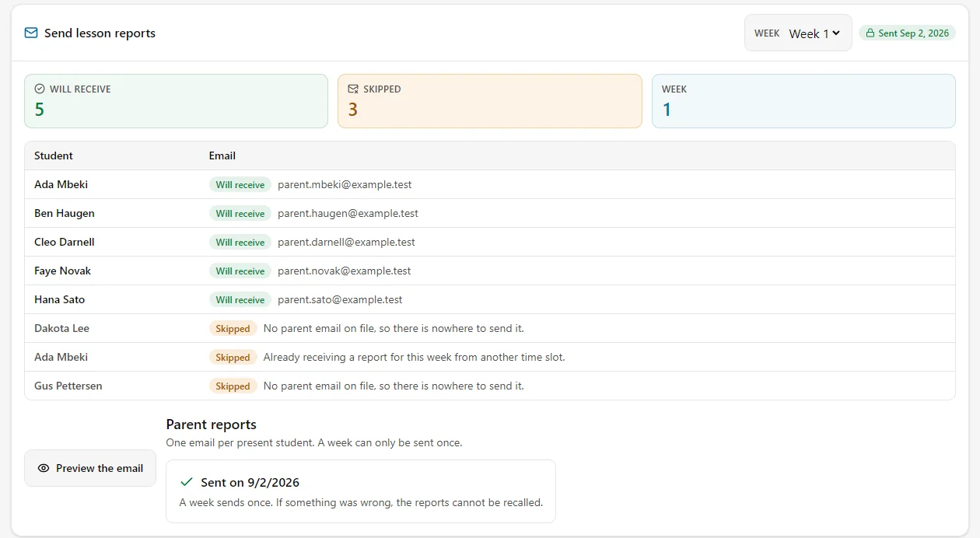Click Faye Novak's Will receive badge
This screenshot has height=538, width=980.
click(x=240, y=271)
